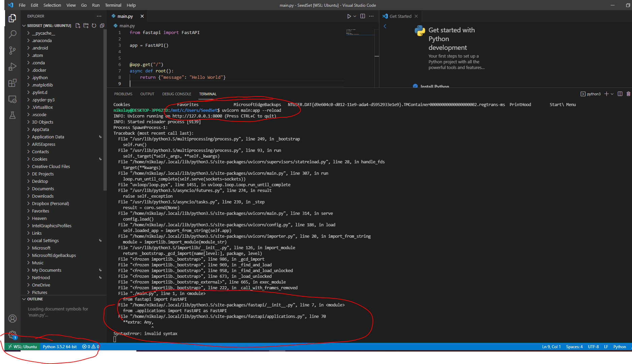Run Python file play button
632x364 pixels.
point(349,16)
